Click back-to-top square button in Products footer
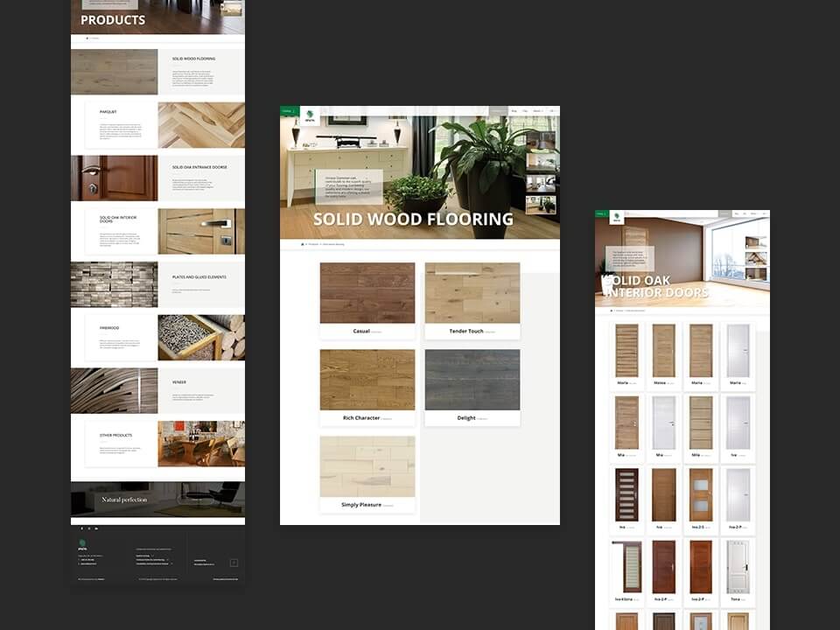Screen dimensions: 840x630 (x=234, y=563)
